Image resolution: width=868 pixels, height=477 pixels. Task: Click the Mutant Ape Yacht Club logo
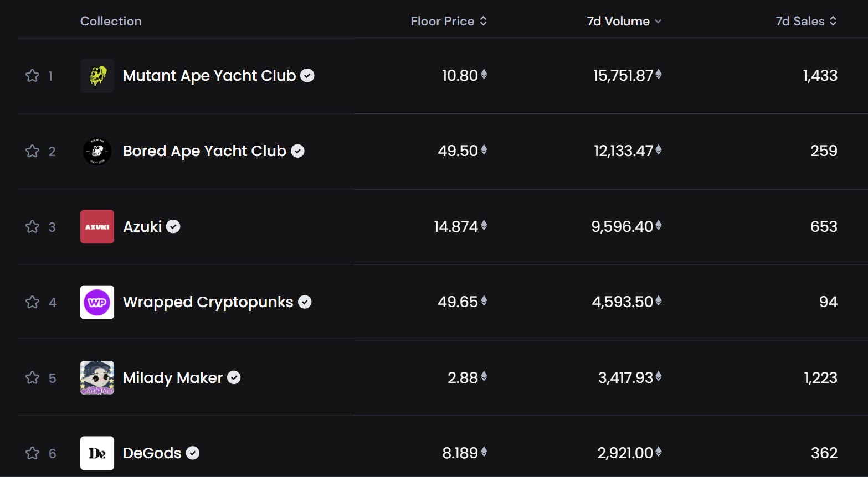click(97, 76)
